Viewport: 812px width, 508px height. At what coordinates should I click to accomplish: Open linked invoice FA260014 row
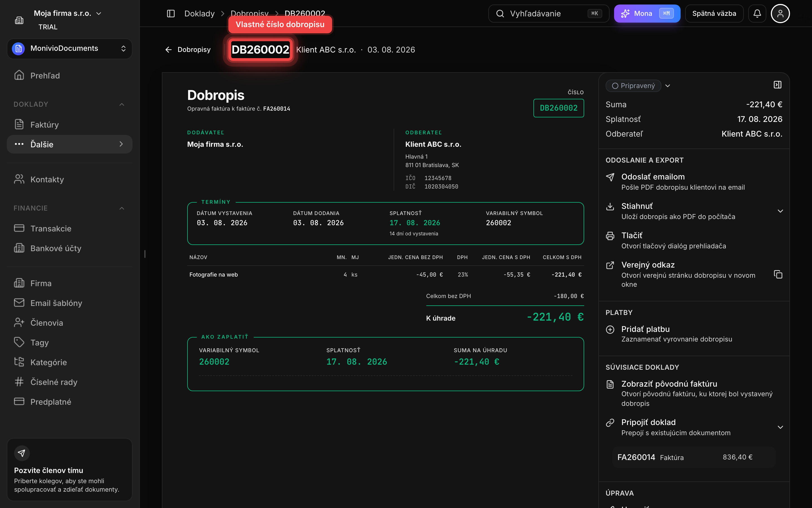[694, 457]
